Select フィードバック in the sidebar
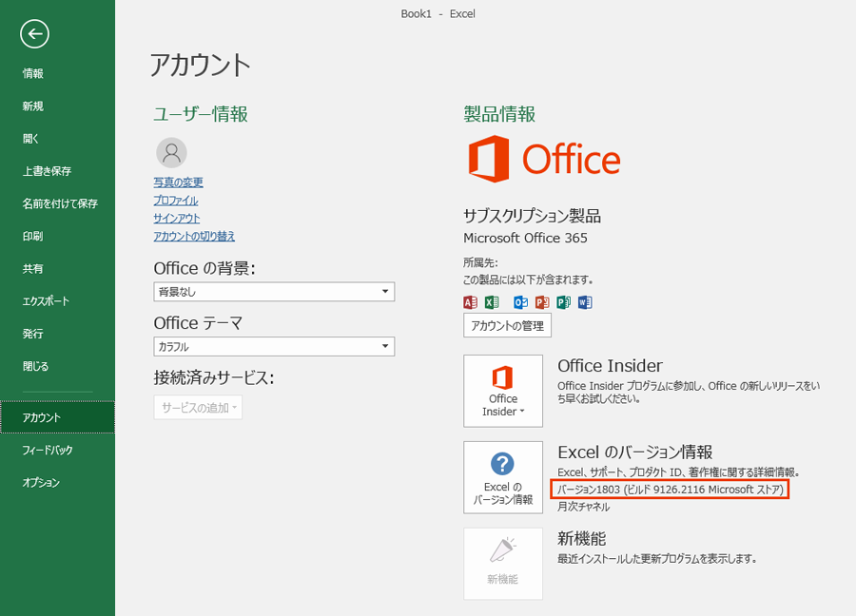This screenshot has height=616, width=856. pyautogui.click(x=57, y=450)
